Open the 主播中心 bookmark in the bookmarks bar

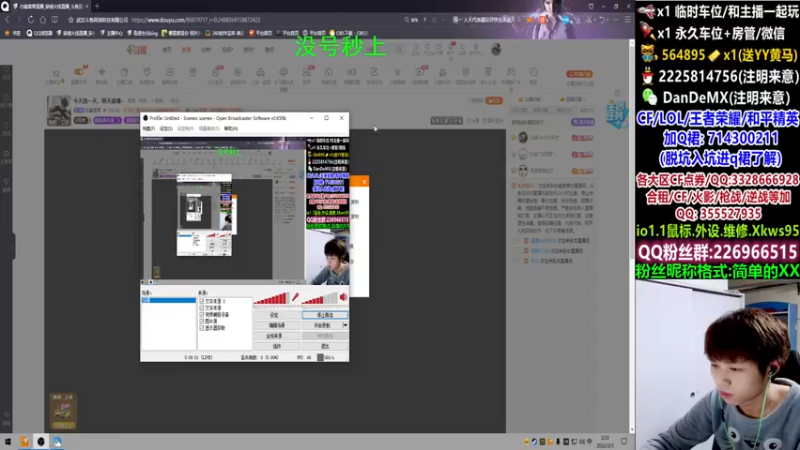(111, 33)
